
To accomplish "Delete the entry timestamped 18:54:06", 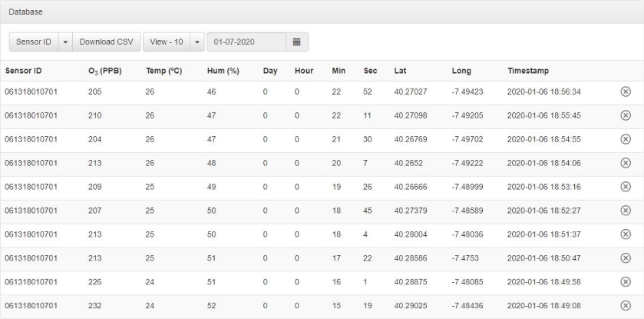I will [x=625, y=163].
